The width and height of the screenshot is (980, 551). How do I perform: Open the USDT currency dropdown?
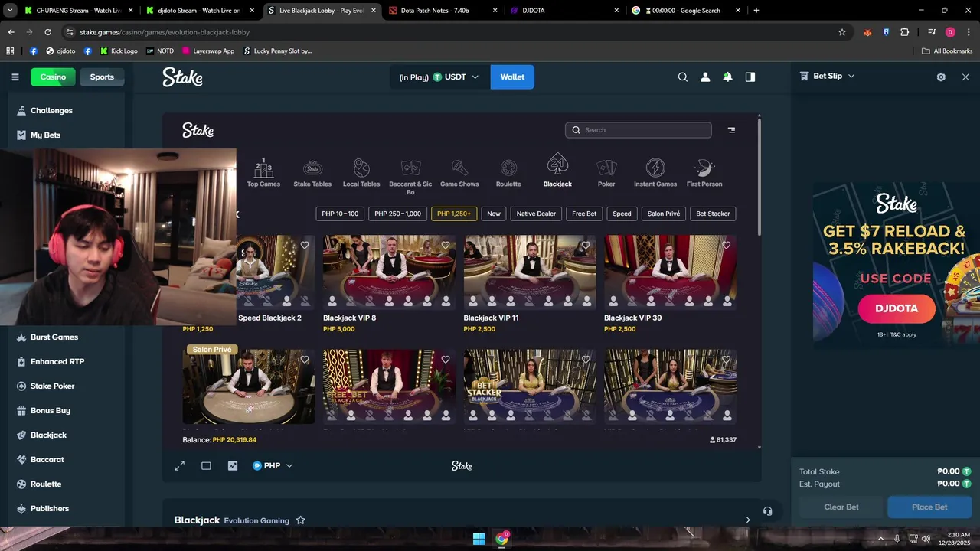(x=439, y=77)
